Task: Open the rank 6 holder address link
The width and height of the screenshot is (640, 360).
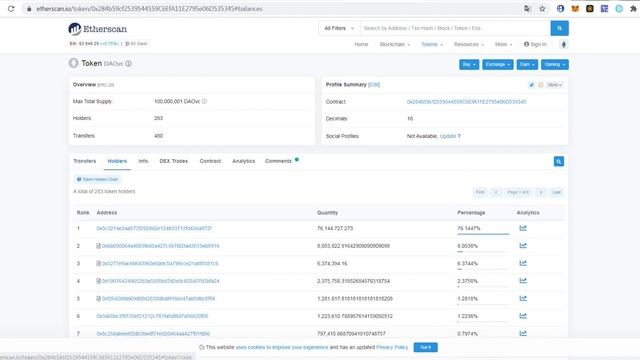Action: (x=152, y=316)
